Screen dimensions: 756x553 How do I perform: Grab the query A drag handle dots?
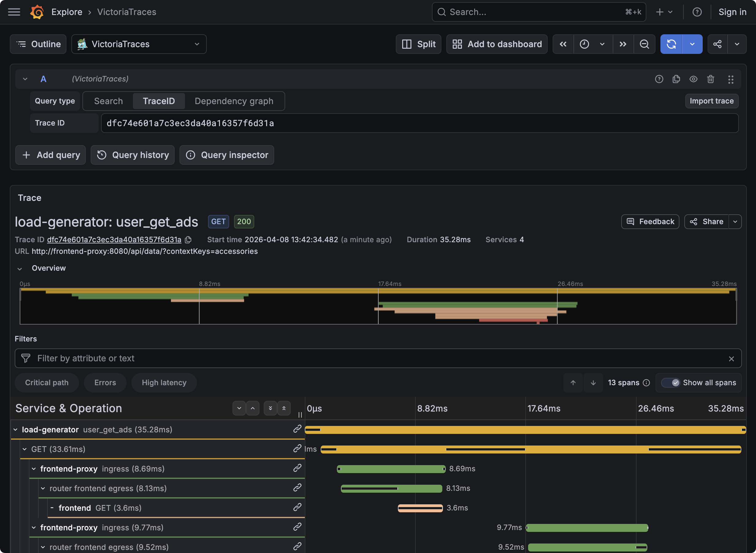click(x=731, y=79)
